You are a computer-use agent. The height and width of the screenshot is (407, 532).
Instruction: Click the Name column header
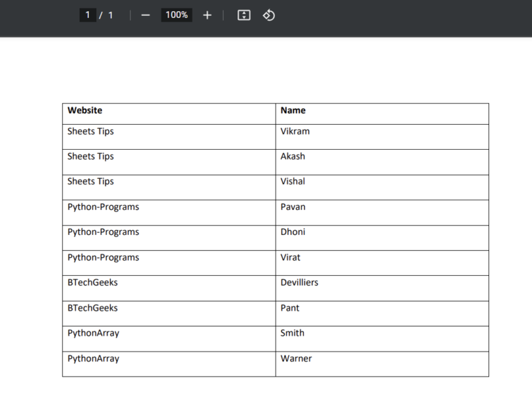pyautogui.click(x=293, y=110)
